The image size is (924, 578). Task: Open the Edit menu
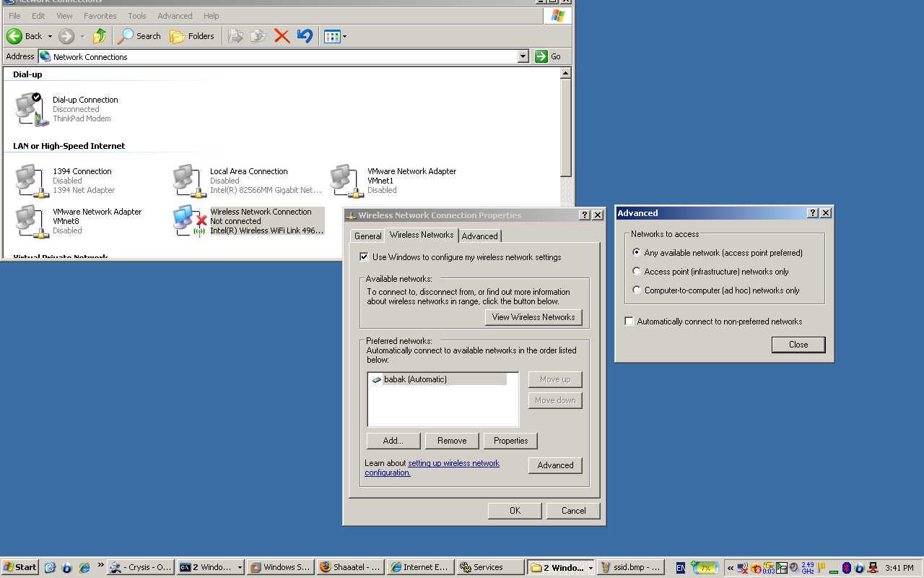click(38, 16)
